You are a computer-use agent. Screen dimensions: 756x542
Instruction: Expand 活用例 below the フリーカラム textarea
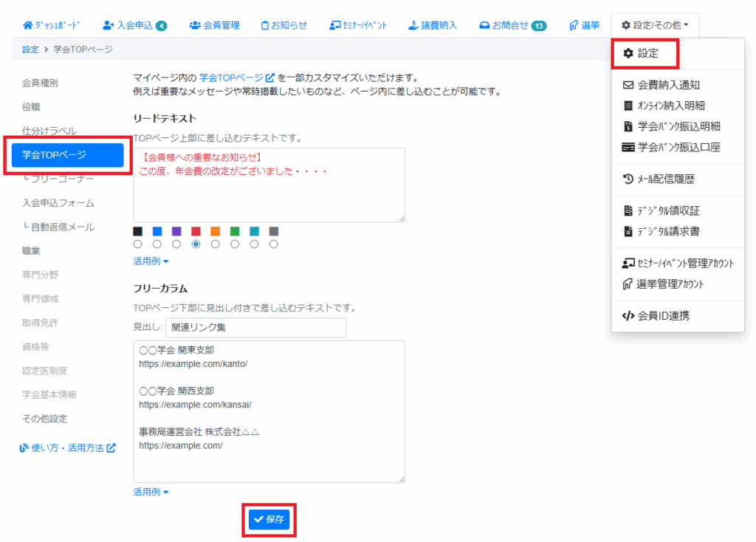151,492
